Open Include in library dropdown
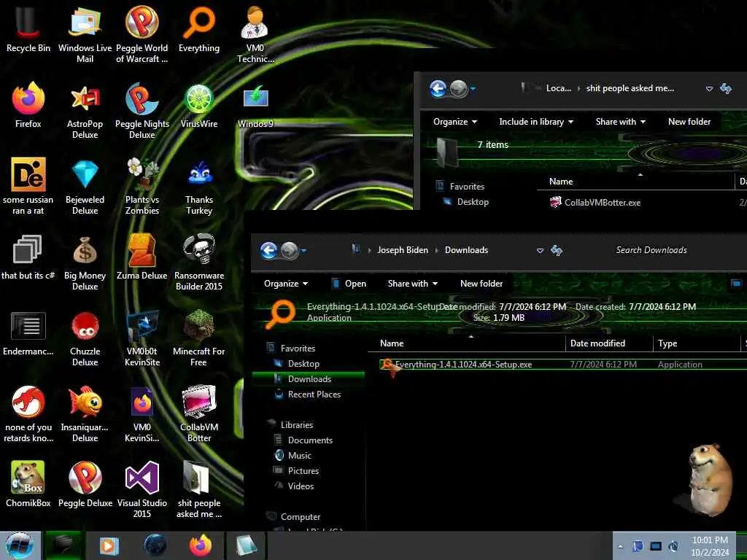 (536, 122)
